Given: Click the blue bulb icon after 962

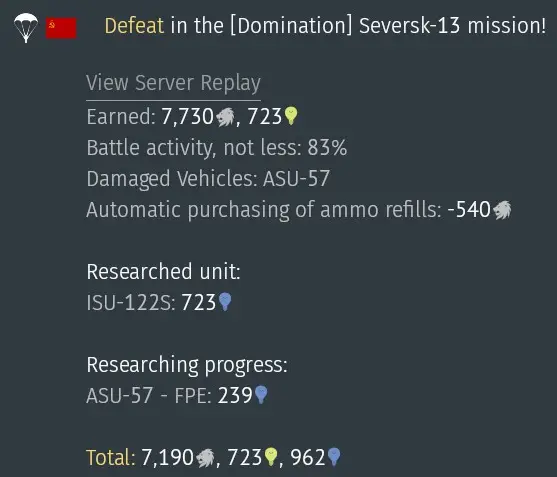Looking at the screenshot, I should [x=334, y=457].
